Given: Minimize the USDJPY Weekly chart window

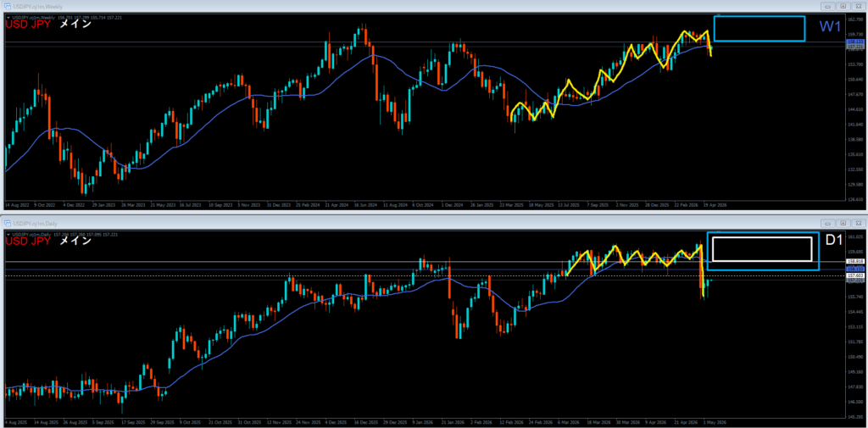Looking at the screenshot, I should pos(829,7).
